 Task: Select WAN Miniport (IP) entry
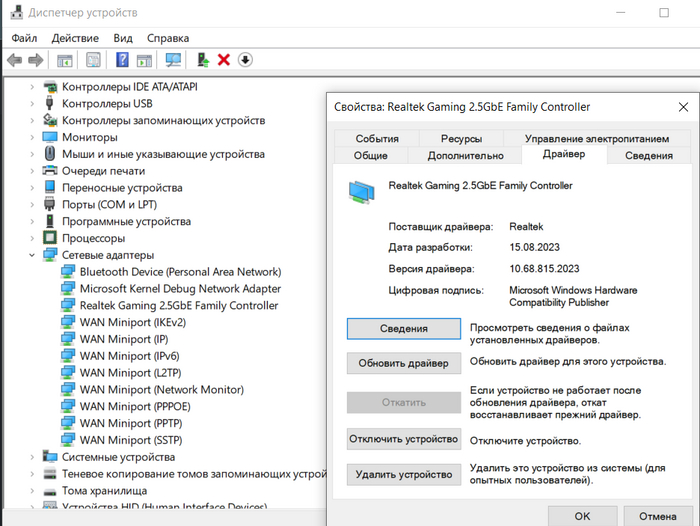point(124,339)
